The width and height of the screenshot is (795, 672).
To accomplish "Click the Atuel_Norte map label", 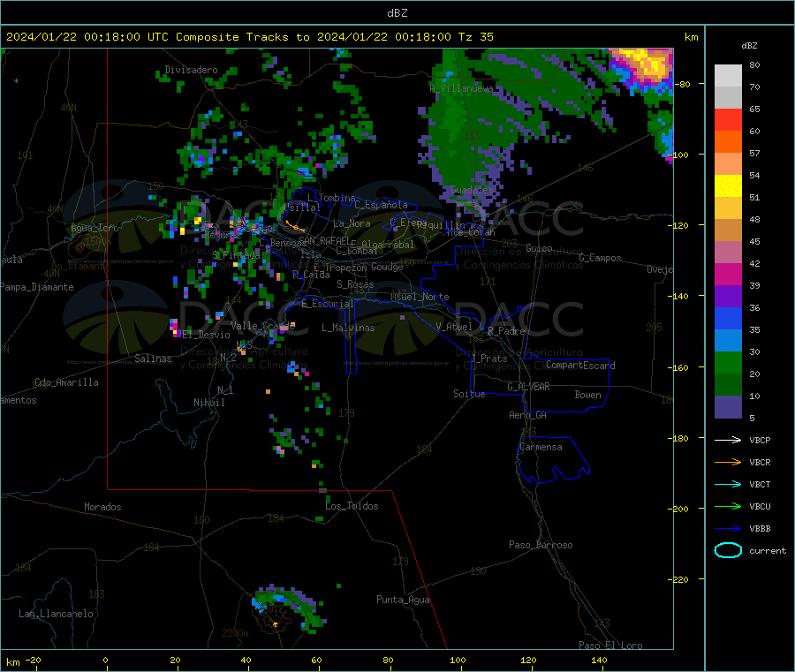I will click(x=420, y=297).
